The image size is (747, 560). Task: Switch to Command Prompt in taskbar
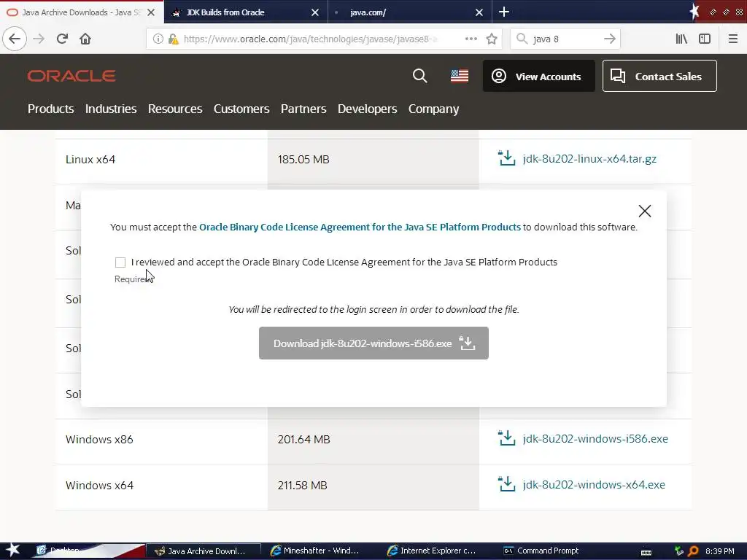[x=541, y=551]
